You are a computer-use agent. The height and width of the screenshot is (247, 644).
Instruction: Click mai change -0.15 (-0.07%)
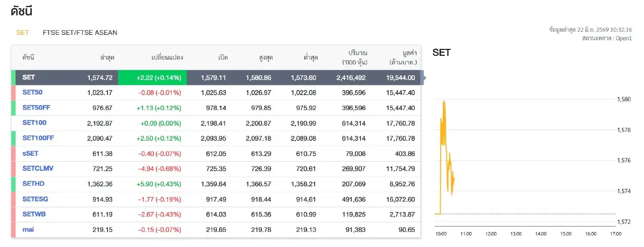[x=160, y=229]
